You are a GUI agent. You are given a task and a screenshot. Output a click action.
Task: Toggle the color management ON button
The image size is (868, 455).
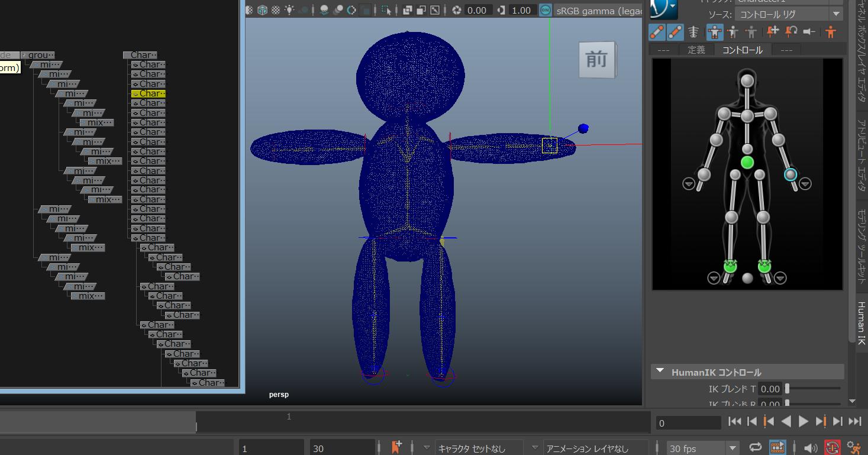pyautogui.click(x=546, y=10)
